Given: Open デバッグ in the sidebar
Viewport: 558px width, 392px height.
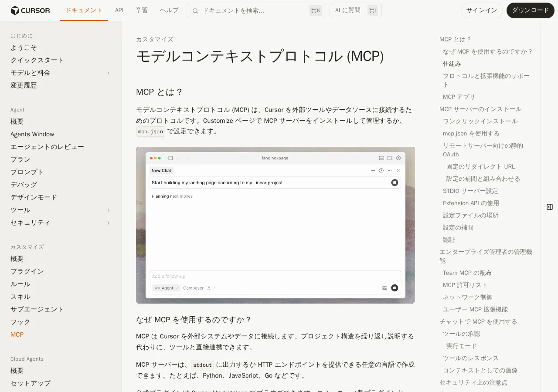Looking at the screenshot, I should coord(24,185).
